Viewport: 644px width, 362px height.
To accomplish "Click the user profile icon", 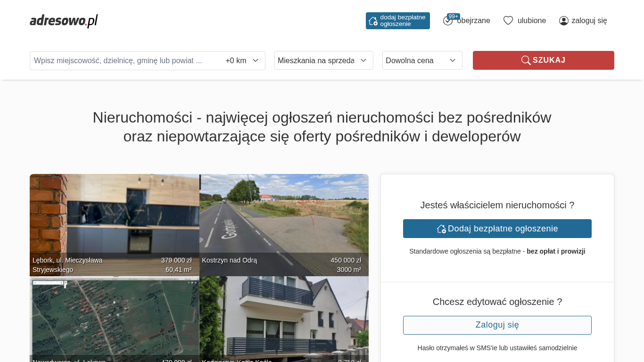I will (x=563, y=21).
